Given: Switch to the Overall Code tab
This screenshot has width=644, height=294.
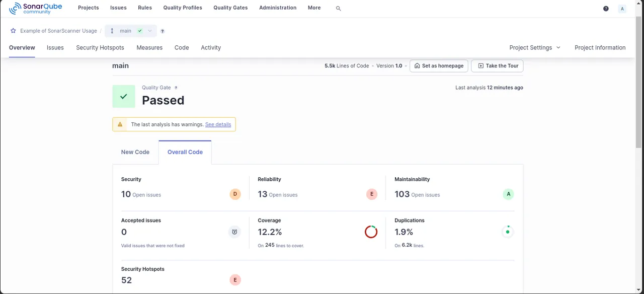Looking at the screenshot, I should pos(185,152).
